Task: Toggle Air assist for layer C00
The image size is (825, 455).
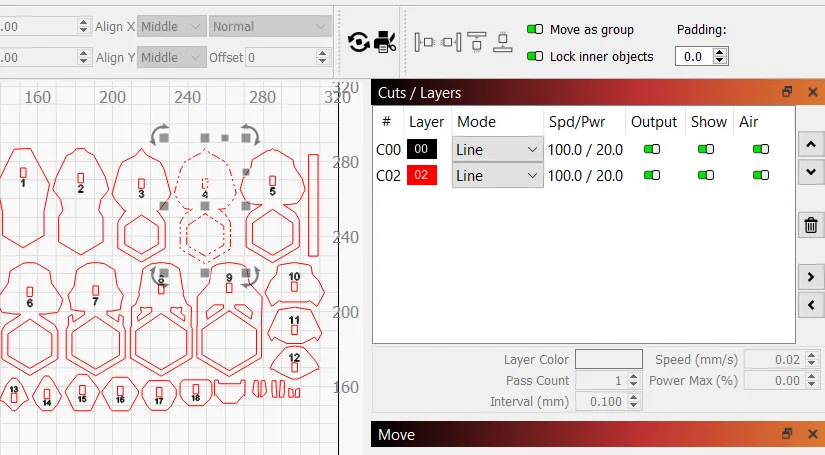Action: [x=761, y=149]
